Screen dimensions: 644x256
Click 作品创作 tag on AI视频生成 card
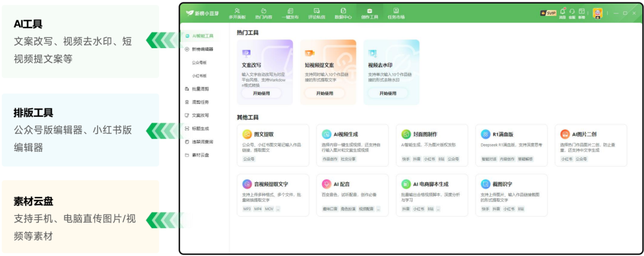click(x=329, y=159)
